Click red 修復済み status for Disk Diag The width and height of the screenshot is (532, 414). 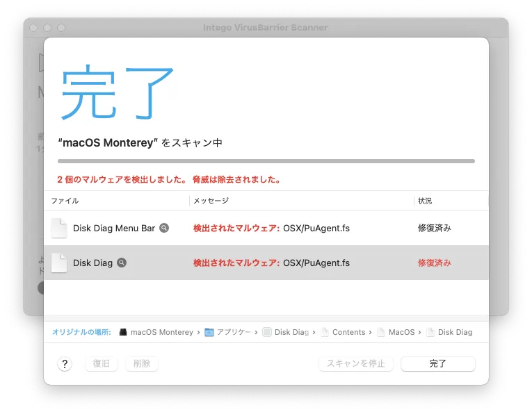(434, 263)
